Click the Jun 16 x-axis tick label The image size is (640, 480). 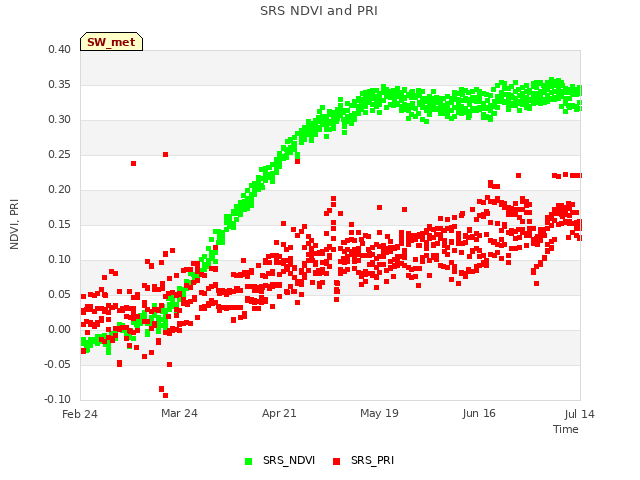pos(479,413)
